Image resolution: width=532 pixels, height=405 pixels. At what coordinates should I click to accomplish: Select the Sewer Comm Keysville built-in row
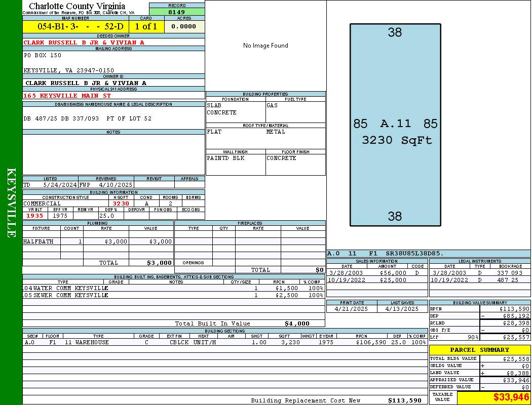pos(173,295)
